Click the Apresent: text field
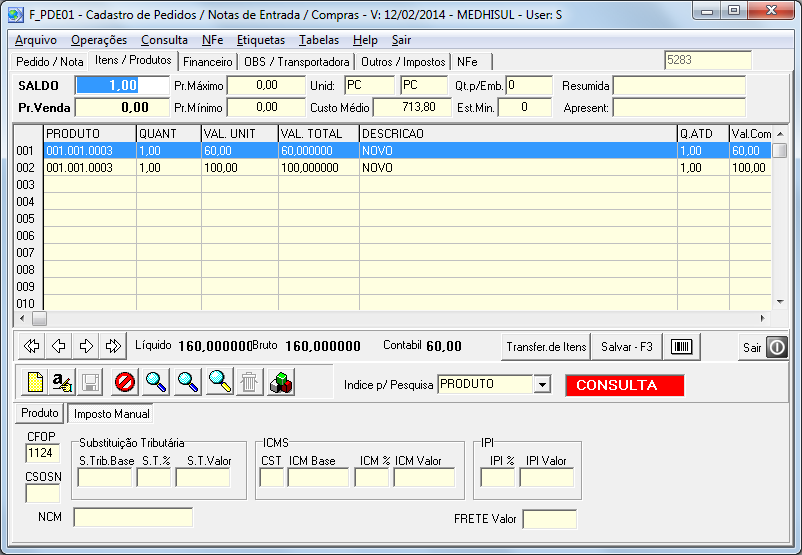This screenshot has width=802, height=555. (679, 107)
